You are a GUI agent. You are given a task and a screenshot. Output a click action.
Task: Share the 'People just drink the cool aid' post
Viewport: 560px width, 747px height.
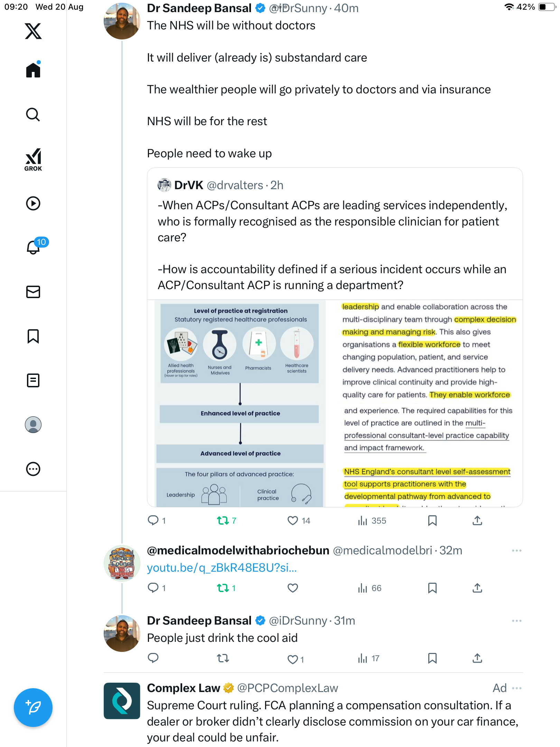coord(477,658)
